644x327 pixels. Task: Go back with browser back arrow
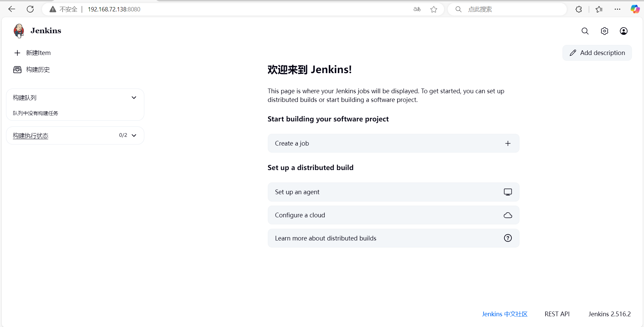(12, 9)
